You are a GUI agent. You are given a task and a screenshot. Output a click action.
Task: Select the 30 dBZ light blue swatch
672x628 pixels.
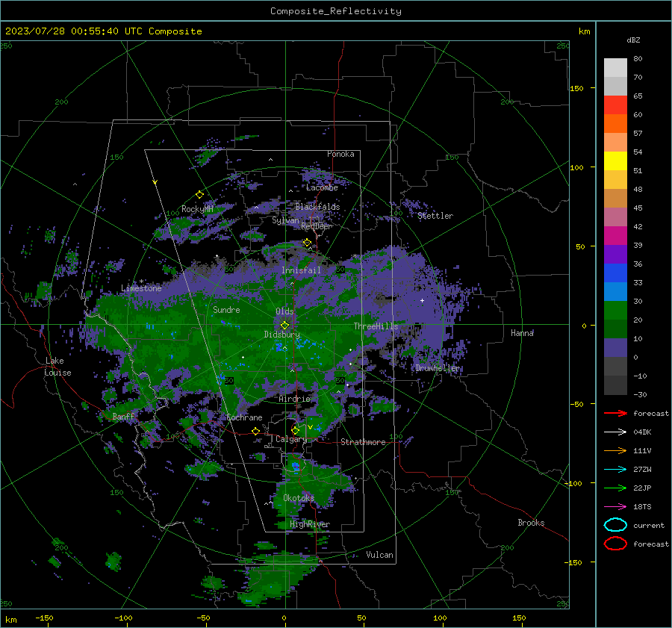pyautogui.click(x=615, y=292)
